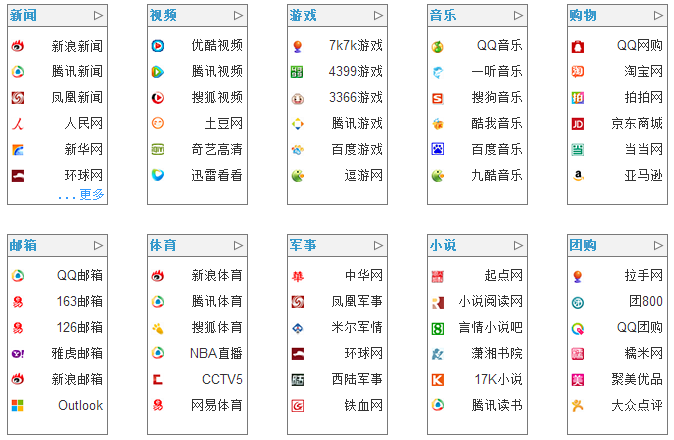Click the red icon beside 人民网

point(18,124)
